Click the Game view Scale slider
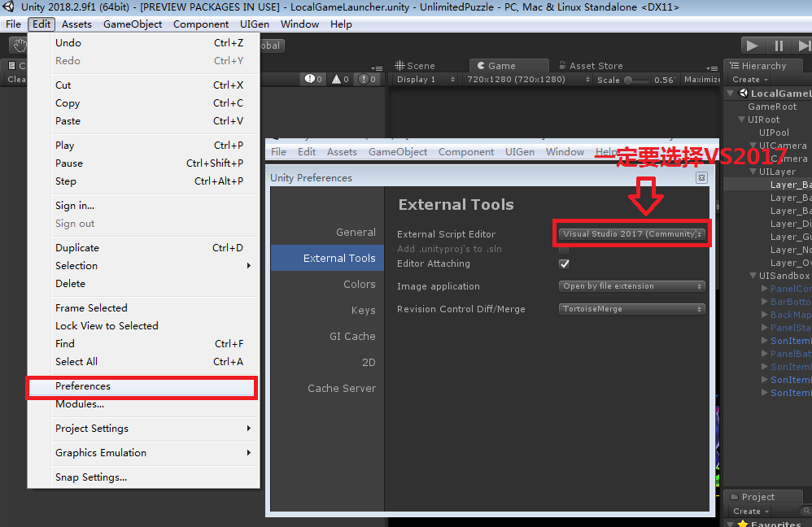 [x=638, y=80]
